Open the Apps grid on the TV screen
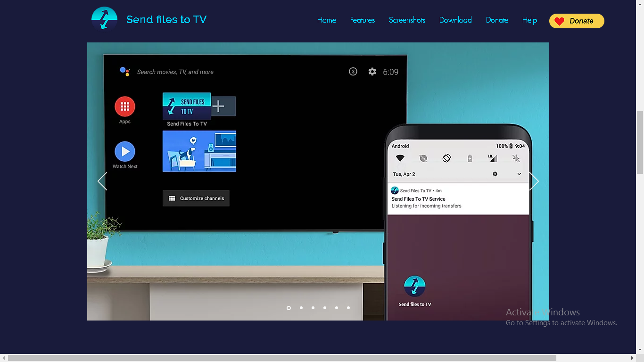The height and width of the screenshot is (362, 644). (124, 106)
